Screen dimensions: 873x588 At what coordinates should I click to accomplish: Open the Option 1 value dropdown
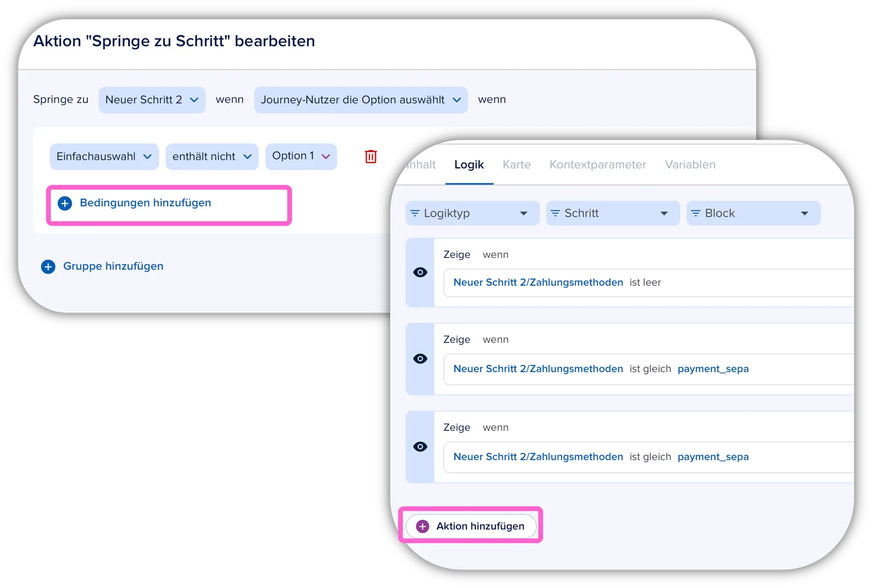pyautogui.click(x=301, y=157)
